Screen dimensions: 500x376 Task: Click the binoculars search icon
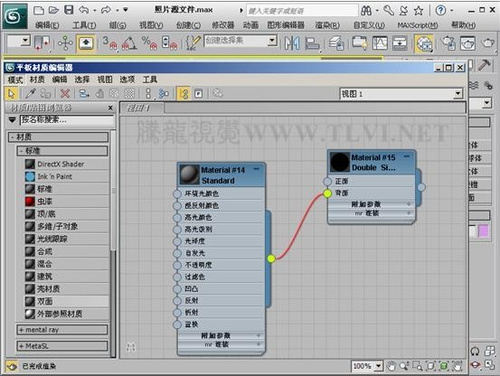pos(366,11)
